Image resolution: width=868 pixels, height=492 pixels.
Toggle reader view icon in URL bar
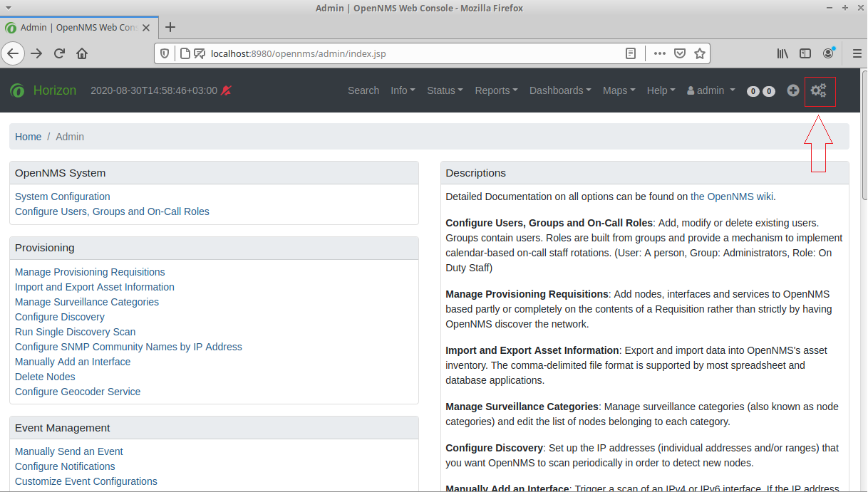pyautogui.click(x=631, y=53)
